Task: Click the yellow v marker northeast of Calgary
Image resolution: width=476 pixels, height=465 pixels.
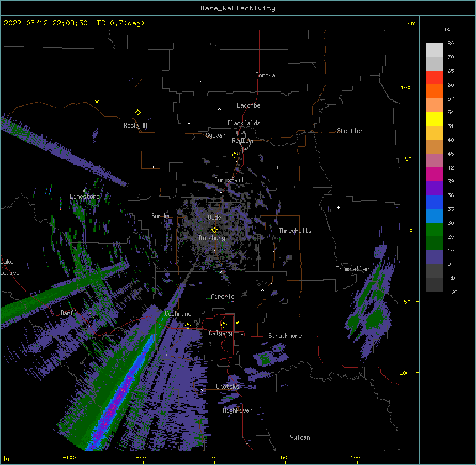Action: click(x=237, y=323)
